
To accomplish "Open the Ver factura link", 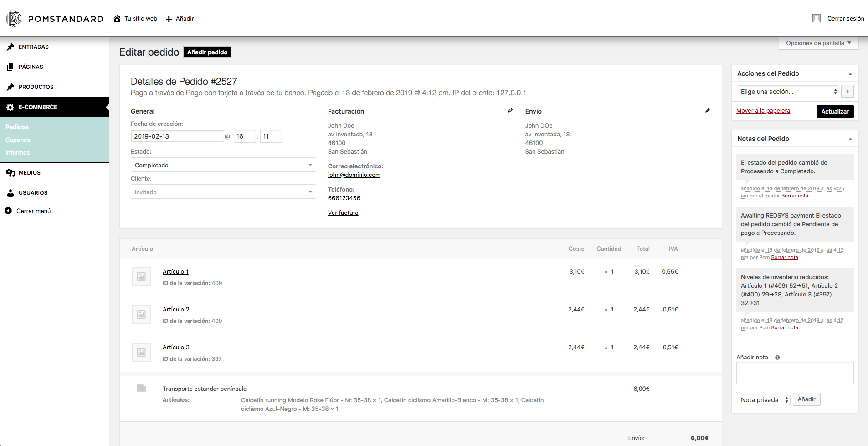I will (x=343, y=213).
